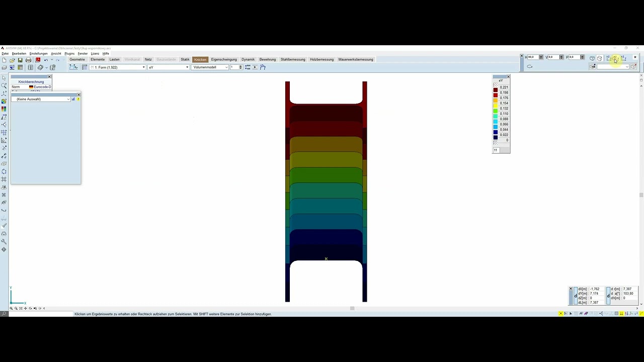Screen dimensions: 644x362
Task: Switch to the Elemente tab
Action: [98, 59]
